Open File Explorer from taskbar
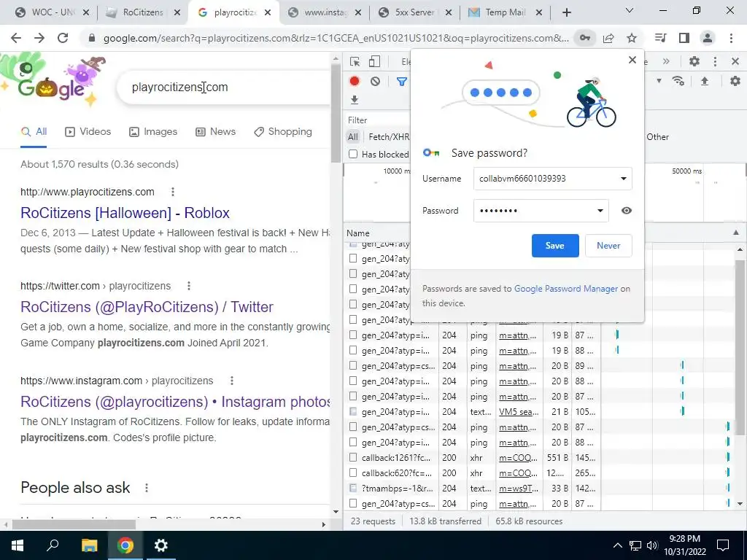The height and width of the screenshot is (560, 747). tap(89, 545)
